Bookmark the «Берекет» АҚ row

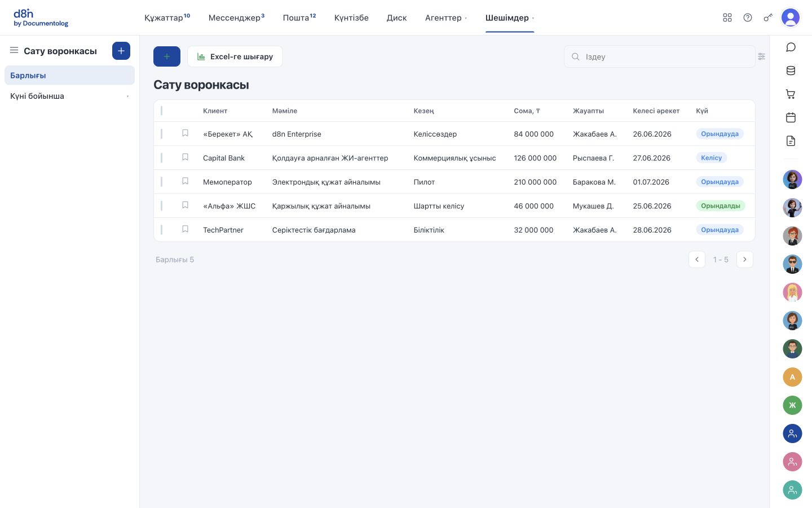coord(185,133)
